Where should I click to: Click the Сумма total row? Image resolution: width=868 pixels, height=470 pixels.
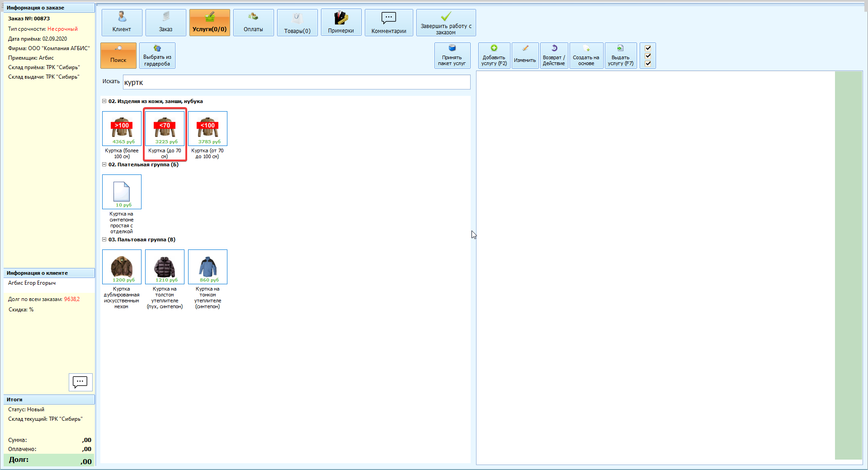click(x=49, y=440)
